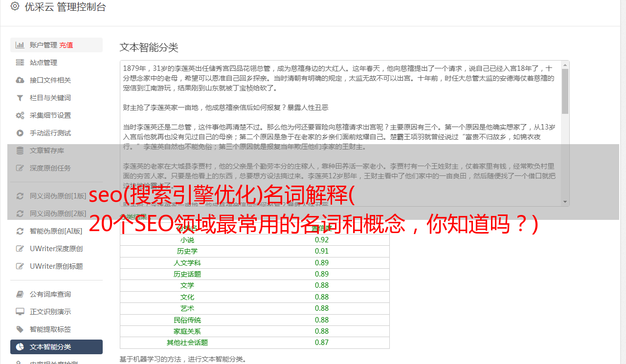626x364 pixels.
Task: Click the monitor icon for 正文识别演示
Action: 20,312
